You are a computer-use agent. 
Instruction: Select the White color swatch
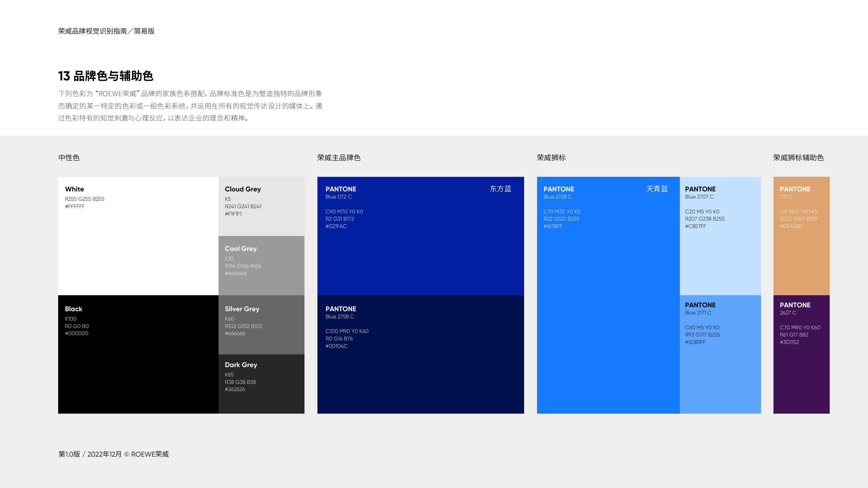(x=138, y=236)
